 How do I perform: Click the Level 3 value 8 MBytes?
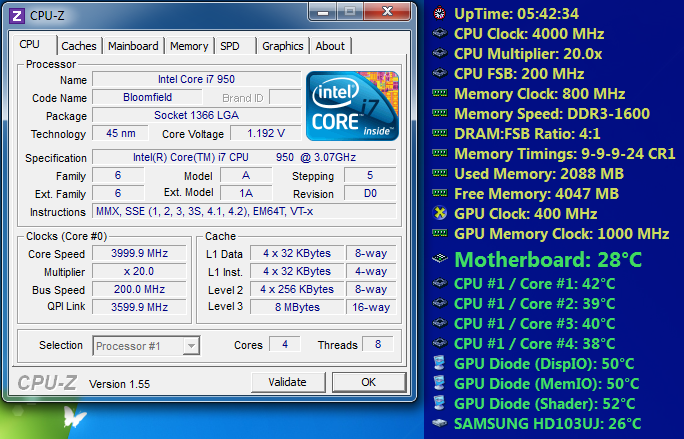point(297,307)
